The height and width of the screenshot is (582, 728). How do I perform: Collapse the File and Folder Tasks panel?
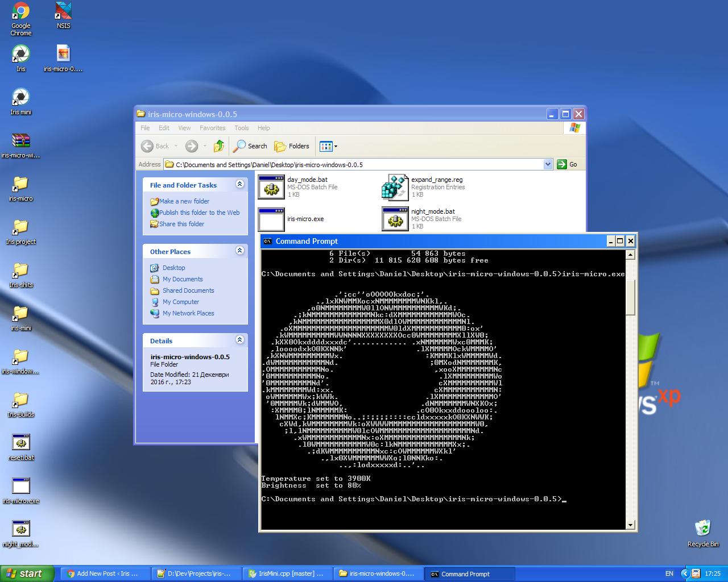tap(239, 184)
